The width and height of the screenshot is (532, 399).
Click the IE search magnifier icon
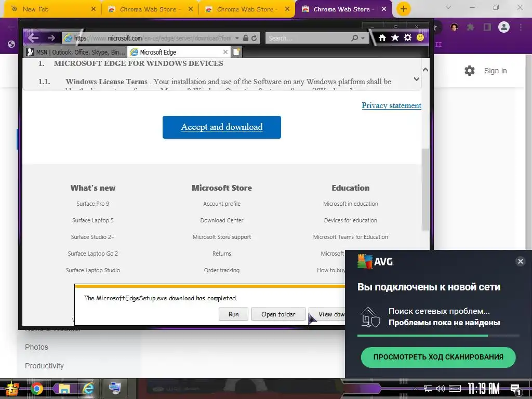[354, 38]
